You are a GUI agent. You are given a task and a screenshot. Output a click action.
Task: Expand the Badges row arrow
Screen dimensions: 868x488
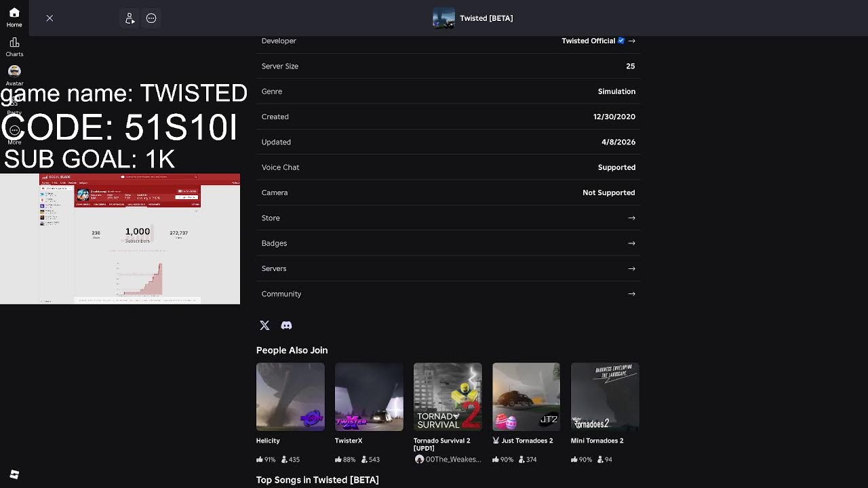tap(631, 243)
